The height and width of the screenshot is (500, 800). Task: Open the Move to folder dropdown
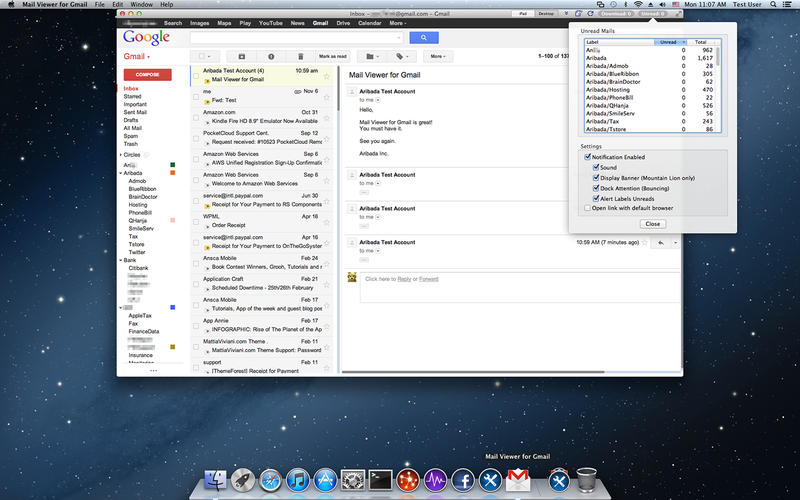pyautogui.click(x=372, y=57)
